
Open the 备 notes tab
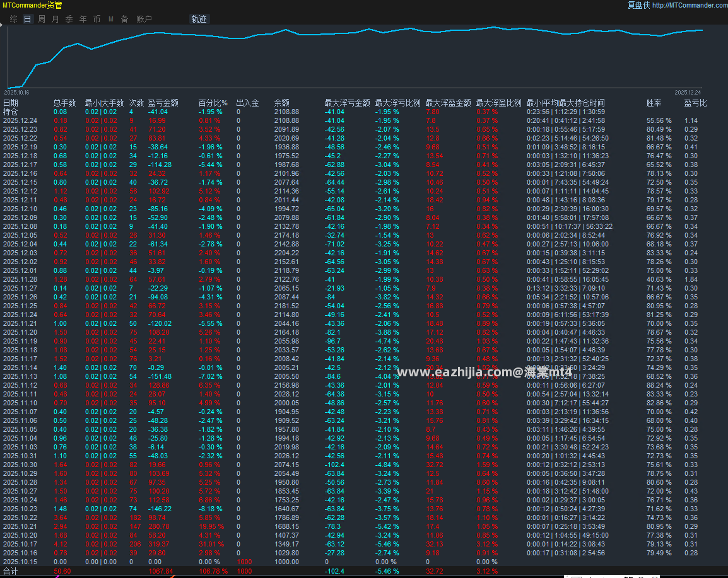point(124,19)
